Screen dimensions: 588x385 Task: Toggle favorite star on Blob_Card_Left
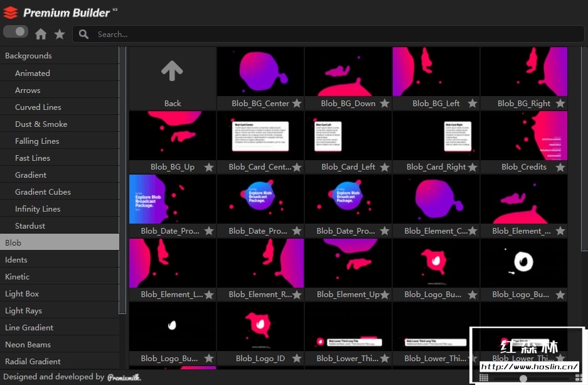click(x=385, y=167)
